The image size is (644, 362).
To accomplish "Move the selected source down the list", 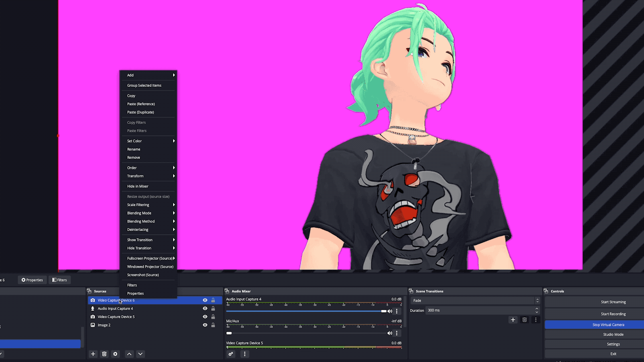I will coord(140,354).
